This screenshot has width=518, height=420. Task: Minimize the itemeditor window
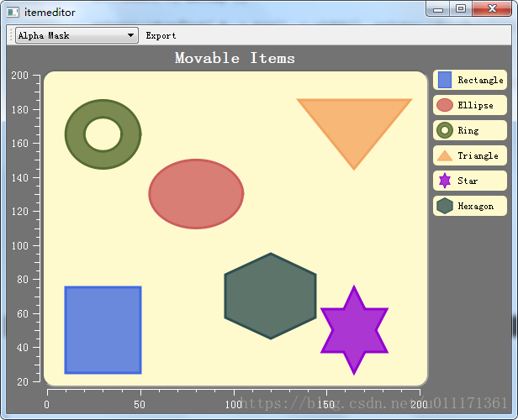click(x=438, y=8)
